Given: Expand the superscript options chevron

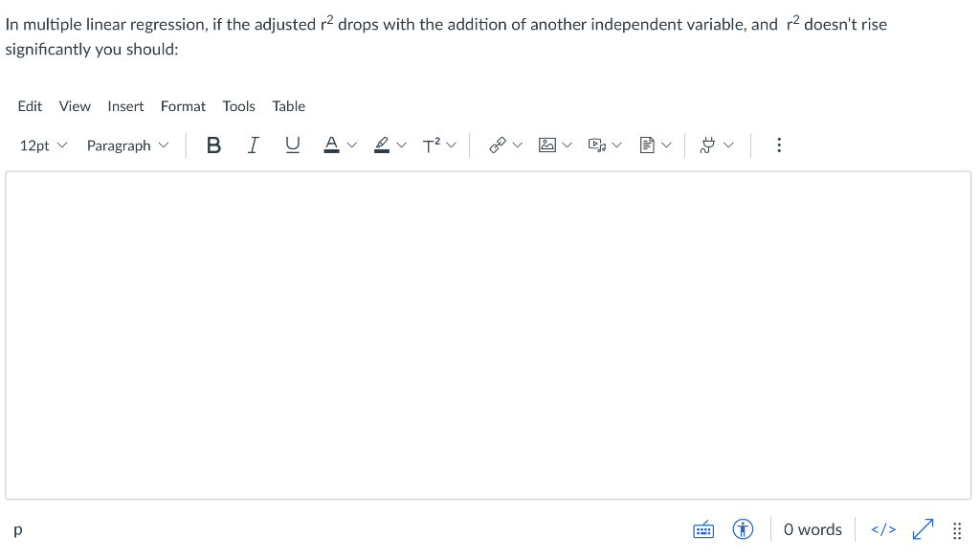Looking at the screenshot, I should tap(450, 145).
